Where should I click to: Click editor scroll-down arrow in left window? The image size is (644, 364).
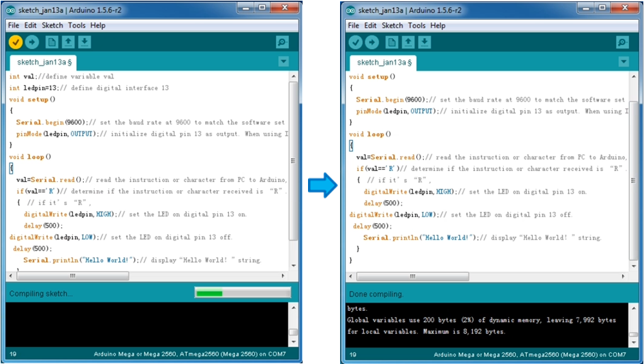tap(294, 266)
